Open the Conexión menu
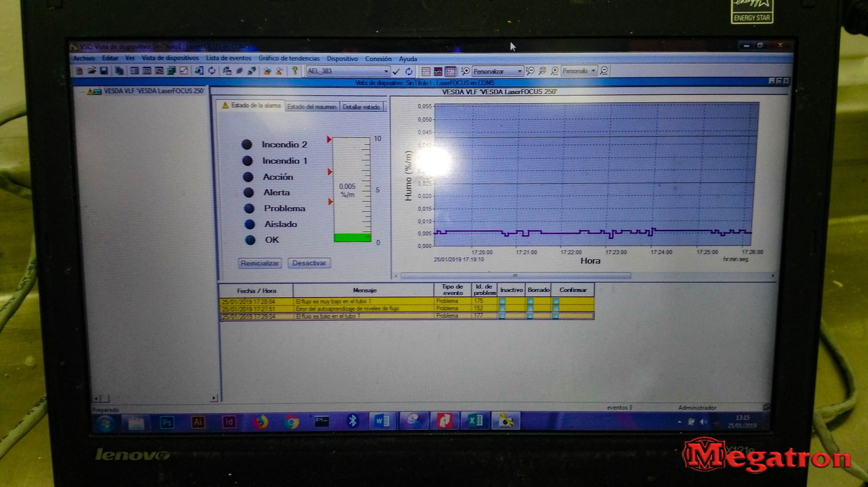This screenshot has height=487, width=868. tap(378, 59)
